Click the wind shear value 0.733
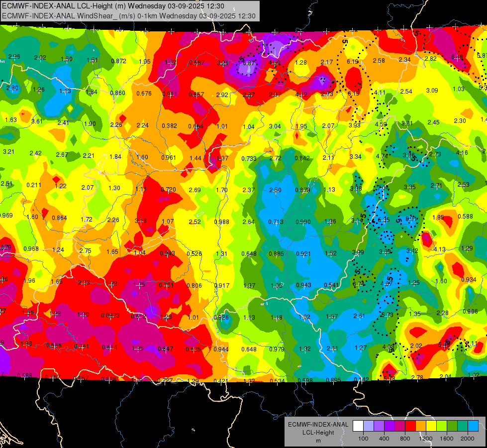487x448 pixels. 249,159
